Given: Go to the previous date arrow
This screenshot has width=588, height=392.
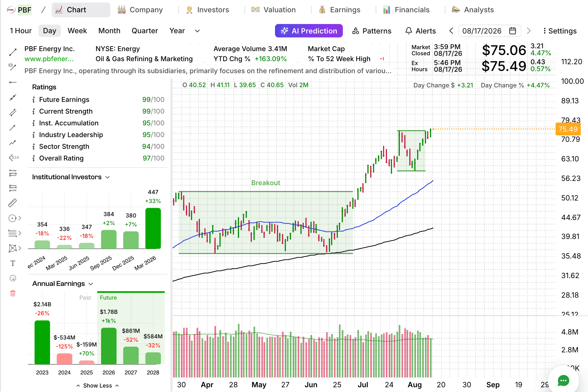Looking at the screenshot, I should [451, 31].
